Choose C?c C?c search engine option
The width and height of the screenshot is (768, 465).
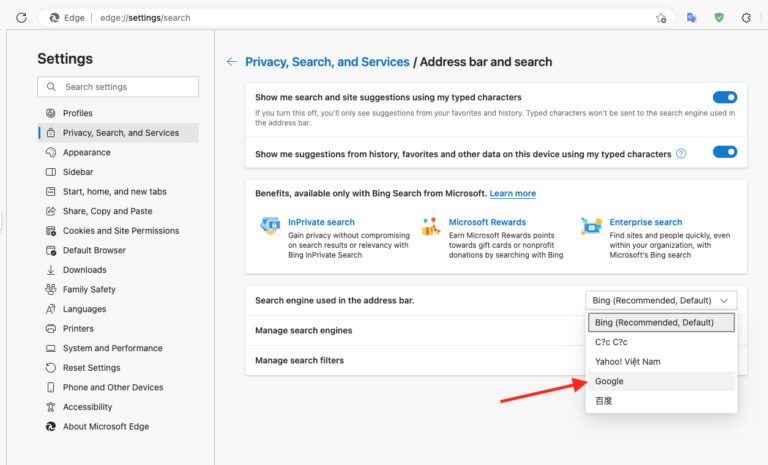tap(661, 342)
